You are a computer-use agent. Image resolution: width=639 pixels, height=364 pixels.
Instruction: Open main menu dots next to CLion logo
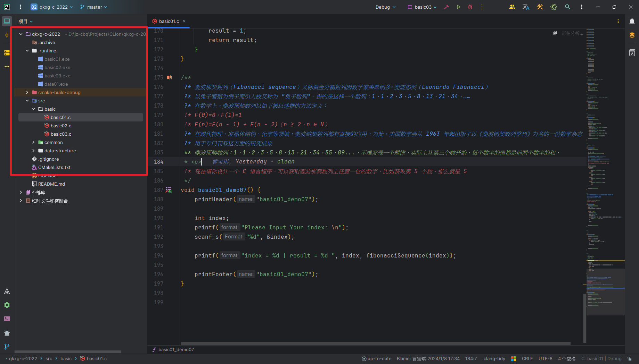tap(21, 7)
